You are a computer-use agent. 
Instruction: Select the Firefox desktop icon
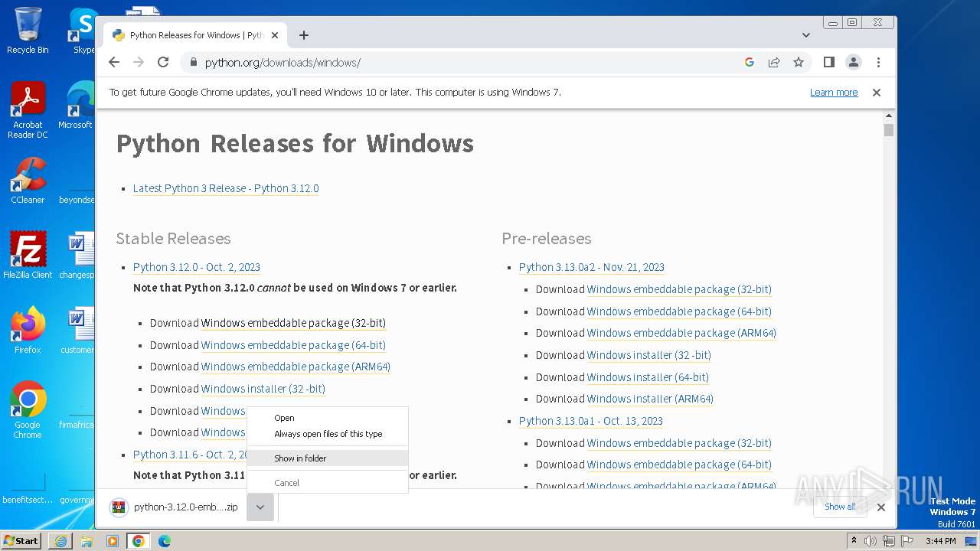click(28, 331)
